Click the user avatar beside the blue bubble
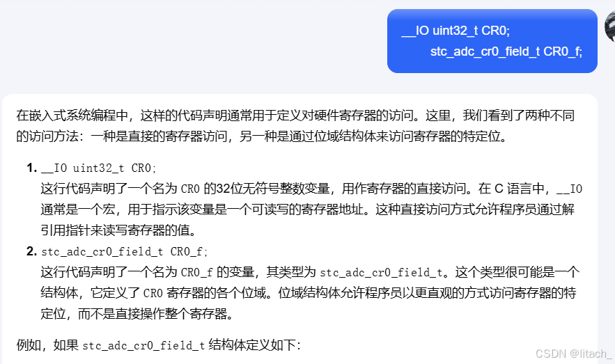 pyautogui.click(x=610, y=26)
